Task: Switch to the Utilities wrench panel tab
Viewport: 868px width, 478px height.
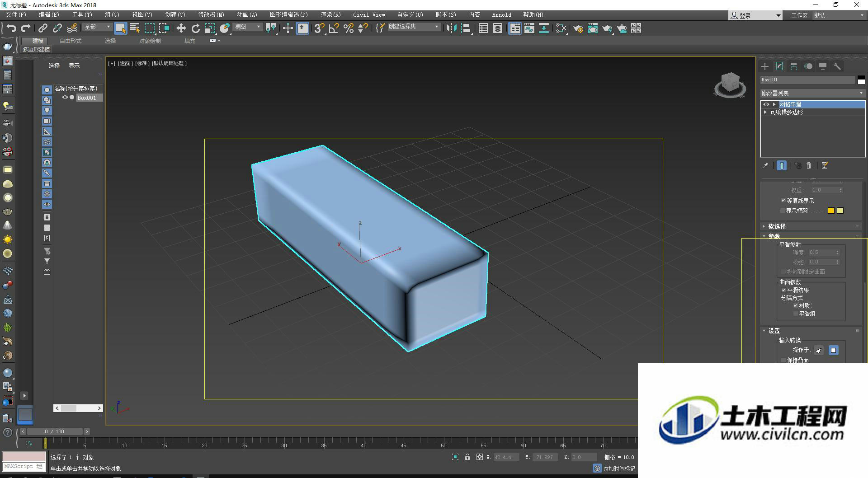Action: (837, 66)
